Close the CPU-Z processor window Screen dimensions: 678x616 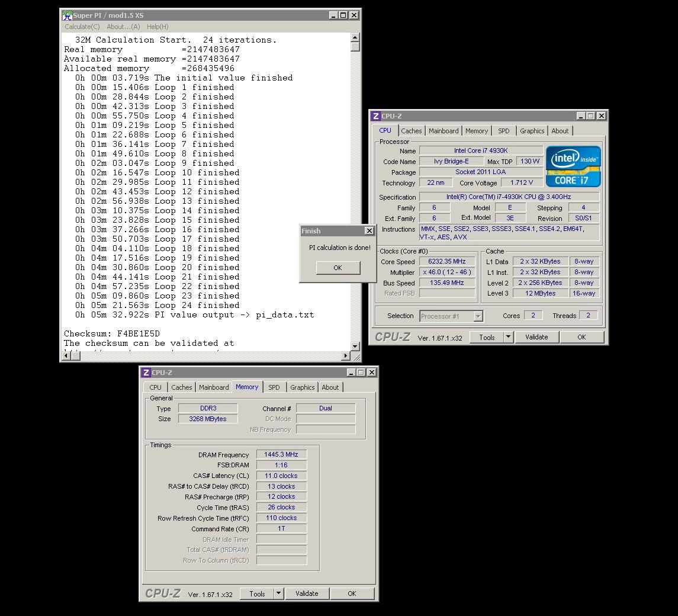tap(602, 116)
